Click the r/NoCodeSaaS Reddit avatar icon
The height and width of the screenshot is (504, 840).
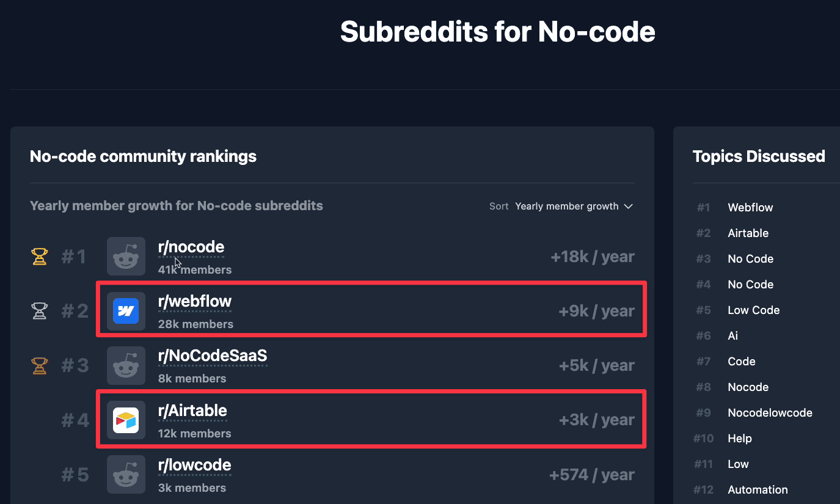pos(126,365)
